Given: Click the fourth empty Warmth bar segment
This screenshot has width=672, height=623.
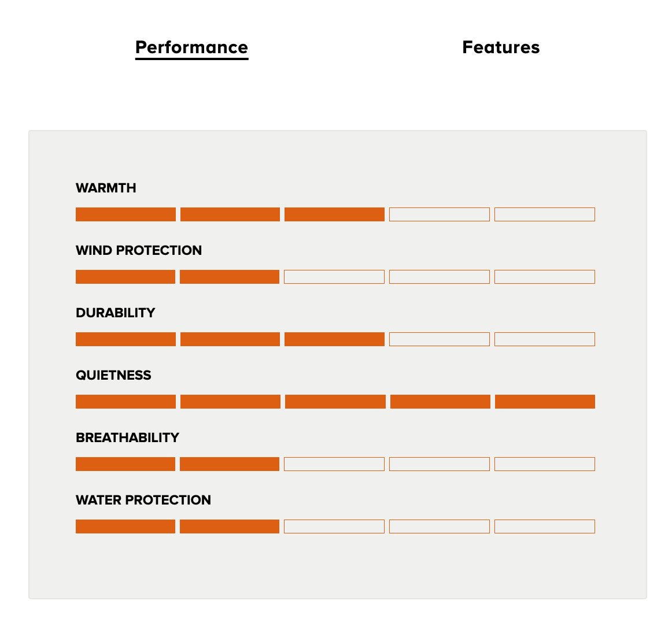Looking at the screenshot, I should pos(440,214).
